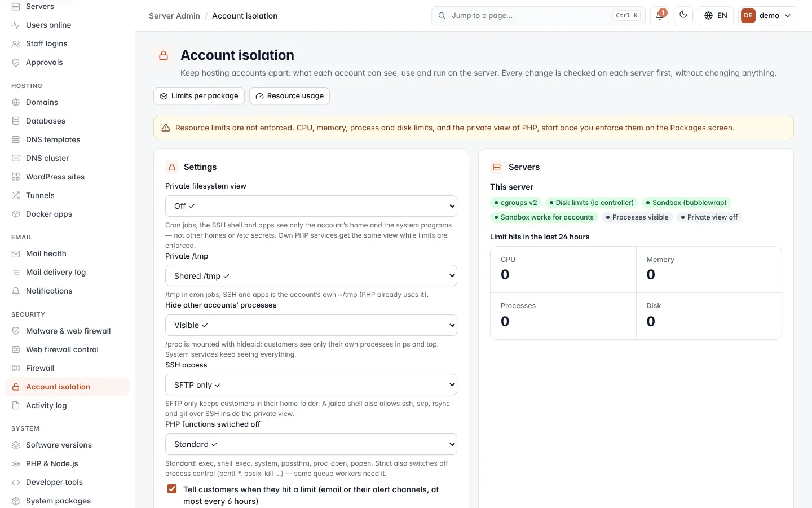Click the Approvals shield icon
Image resolution: width=812 pixels, height=508 pixels.
click(16, 62)
